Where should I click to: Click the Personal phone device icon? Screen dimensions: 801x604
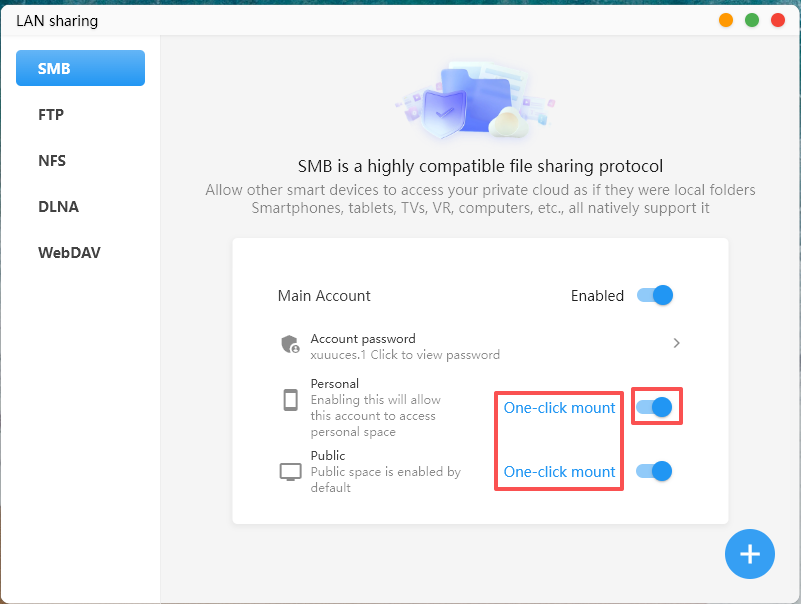click(291, 400)
